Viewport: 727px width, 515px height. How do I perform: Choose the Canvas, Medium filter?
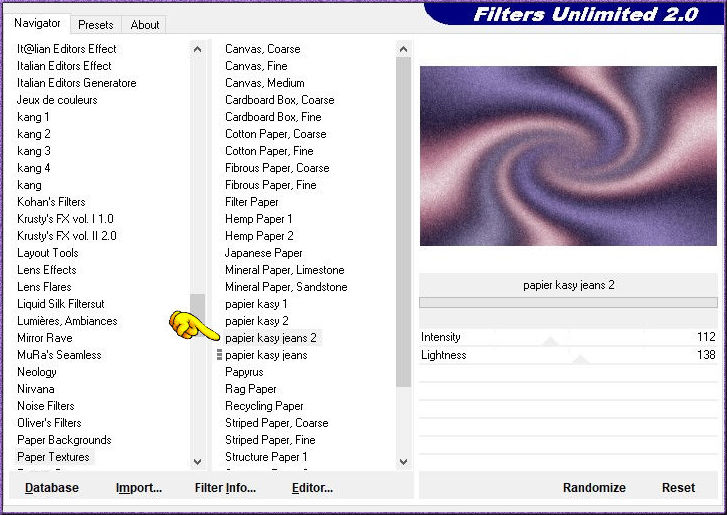pyautogui.click(x=265, y=83)
